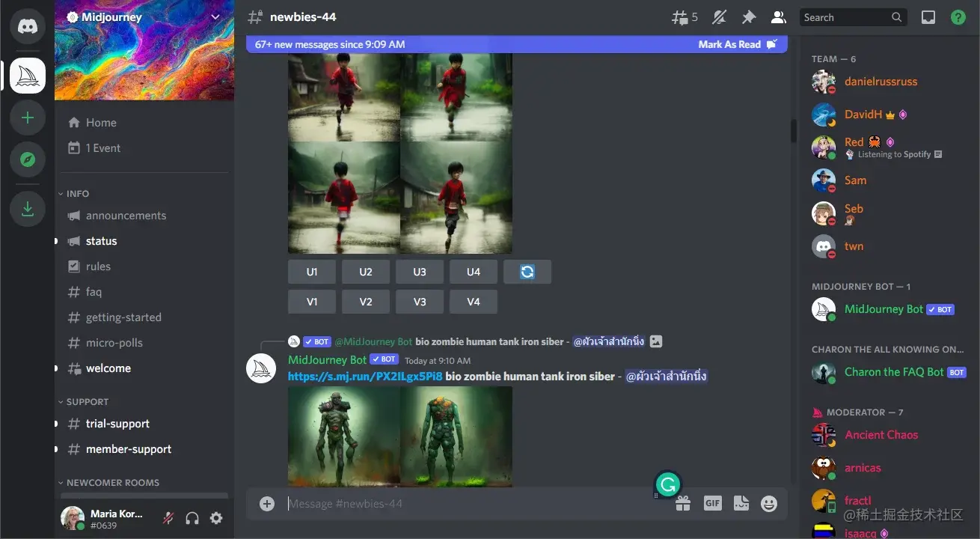Open the sticker picker
The width and height of the screenshot is (980, 539).
click(741, 503)
